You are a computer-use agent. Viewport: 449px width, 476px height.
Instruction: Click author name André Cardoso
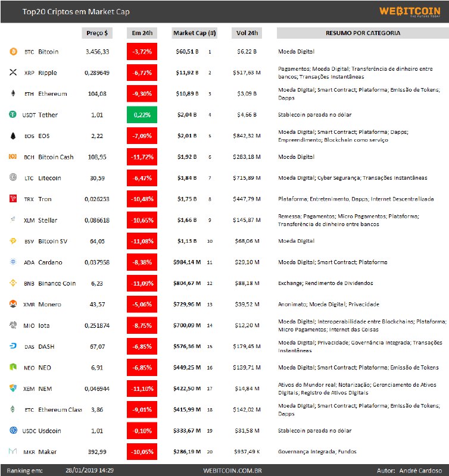click(420, 471)
